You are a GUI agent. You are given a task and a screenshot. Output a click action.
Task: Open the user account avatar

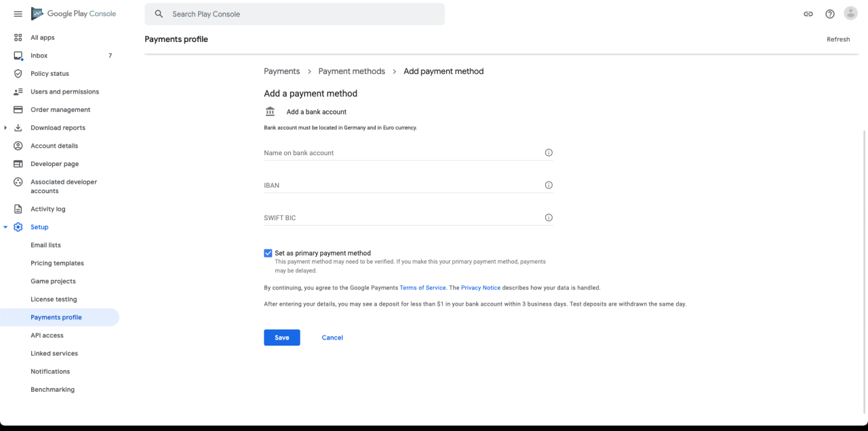pos(850,14)
